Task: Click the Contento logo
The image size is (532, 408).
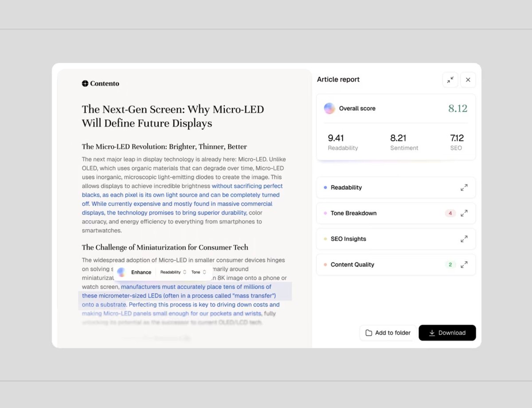Action: pos(101,83)
